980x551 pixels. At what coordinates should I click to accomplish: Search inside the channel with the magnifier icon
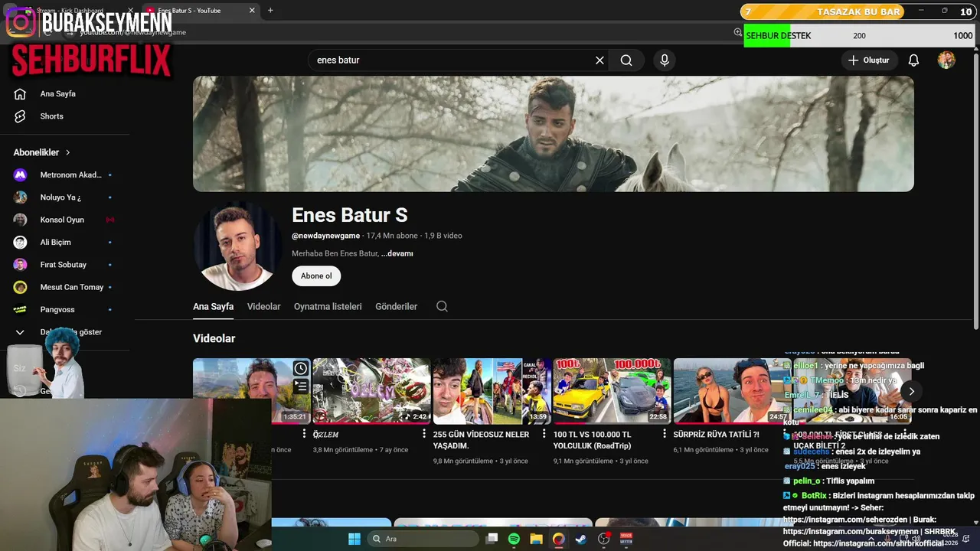[x=442, y=306]
